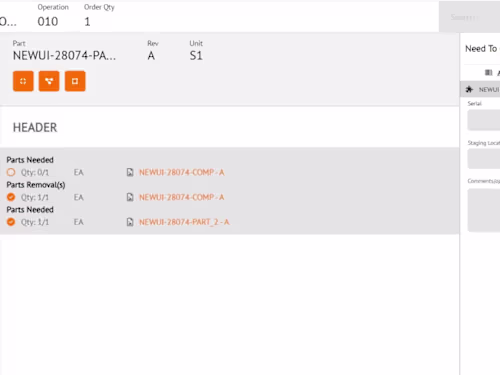500x375 pixels.
Task: Click the orange square frame button
Action: [x=75, y=81]
